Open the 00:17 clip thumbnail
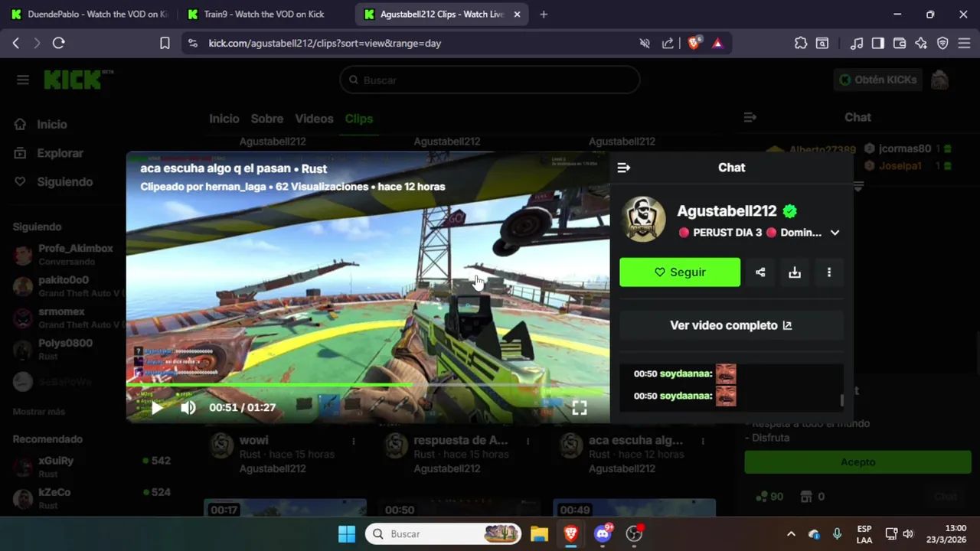Screen dimensions: 980x551 click(x=285, y=509)
